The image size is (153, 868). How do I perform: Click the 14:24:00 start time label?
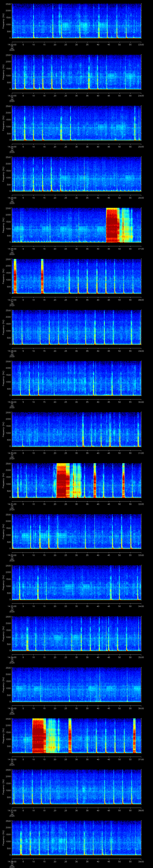click(12, 147)
